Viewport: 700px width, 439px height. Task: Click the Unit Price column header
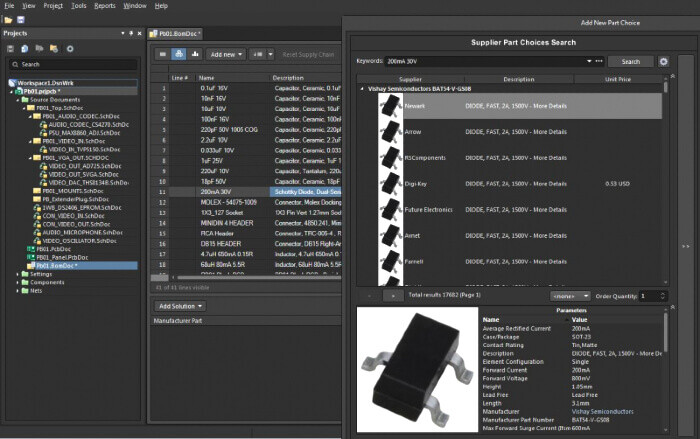tap(618, 79)
